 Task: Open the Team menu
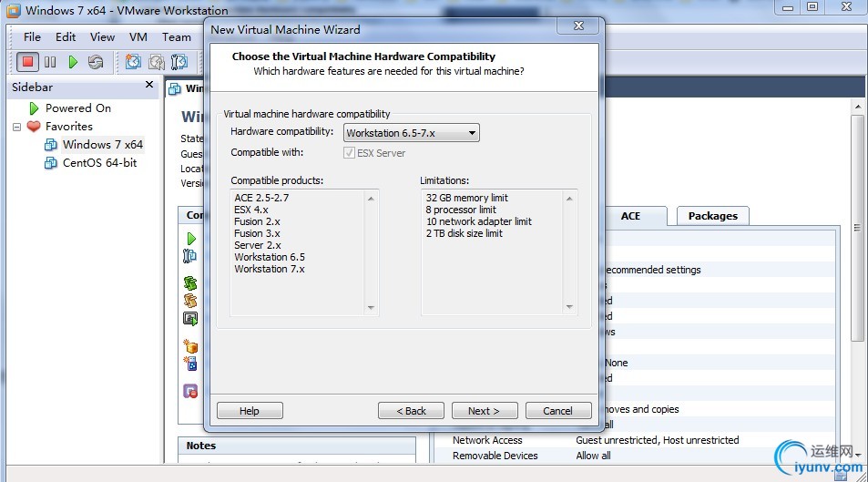tap(176, 37)
